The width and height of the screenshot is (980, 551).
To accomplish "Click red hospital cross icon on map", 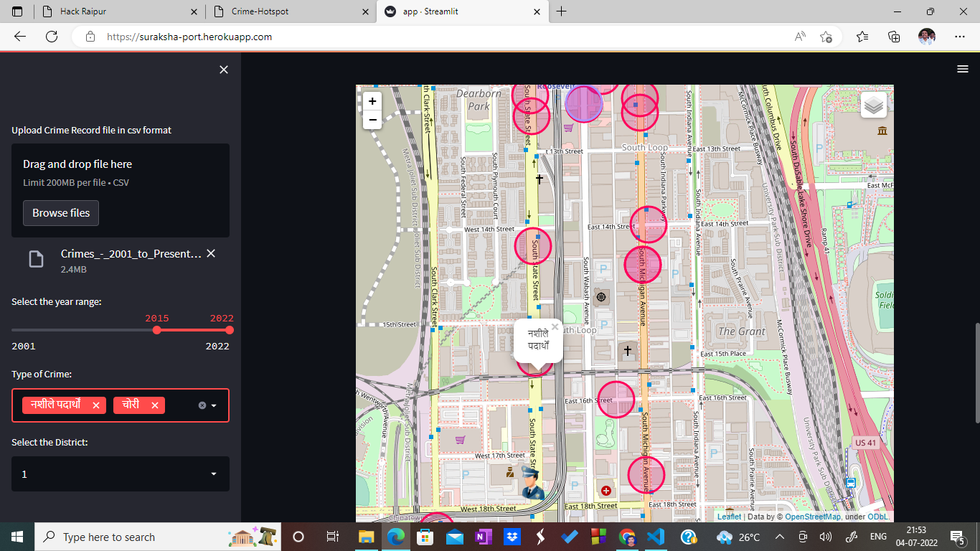I will tap(607, 491).
